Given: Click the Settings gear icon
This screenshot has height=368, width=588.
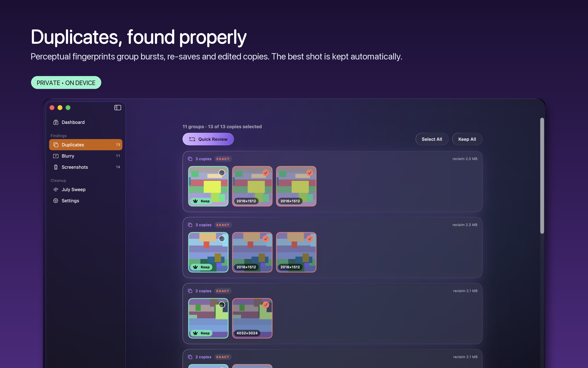Looking at the screenshot, I should click(x=56, y=201).
